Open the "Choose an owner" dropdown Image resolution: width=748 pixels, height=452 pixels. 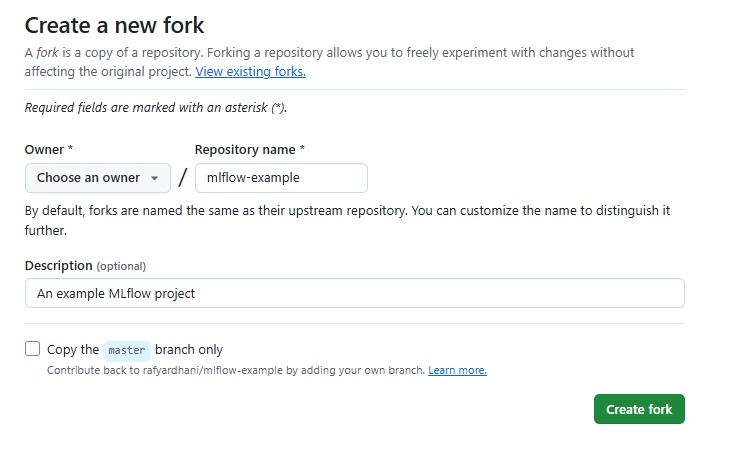click(x=97, y=178)
